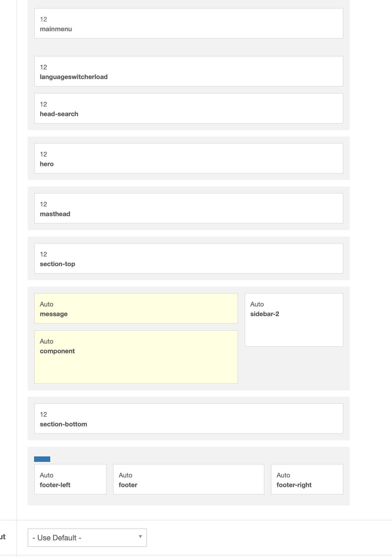Click the section-bottom position block
The image size is (392, 557).
[188, 419]
